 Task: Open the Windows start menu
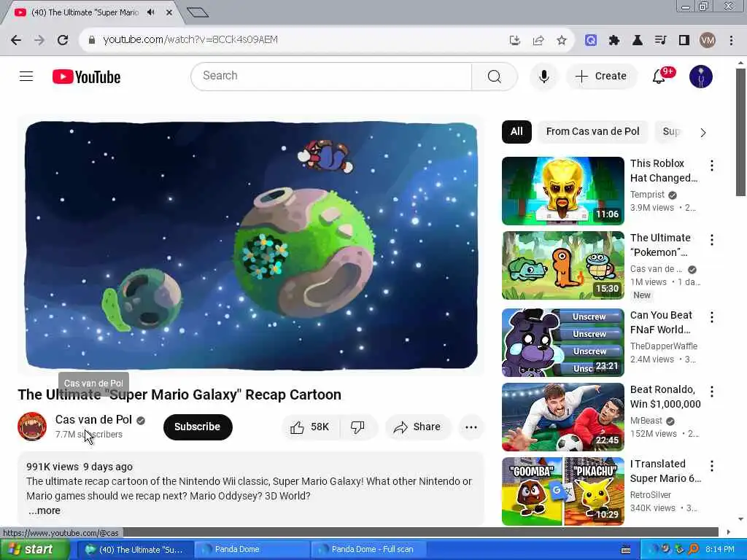(34, 550)
